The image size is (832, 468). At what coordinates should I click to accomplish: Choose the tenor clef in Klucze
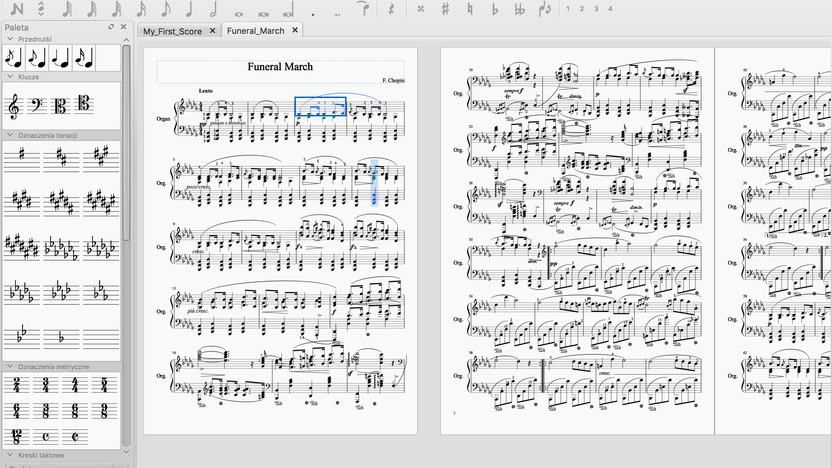point(83,103)
